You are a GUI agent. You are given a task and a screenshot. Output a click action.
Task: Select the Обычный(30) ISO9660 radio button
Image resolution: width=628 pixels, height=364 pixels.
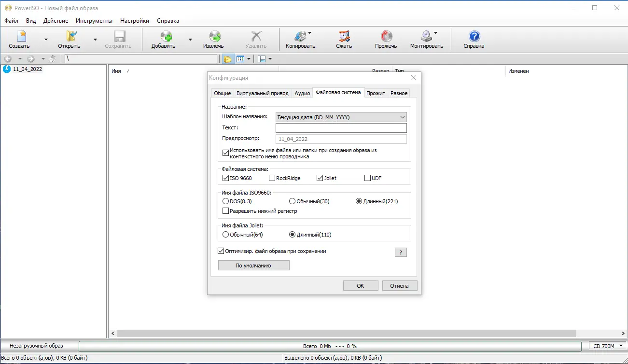tap(292, 201)
